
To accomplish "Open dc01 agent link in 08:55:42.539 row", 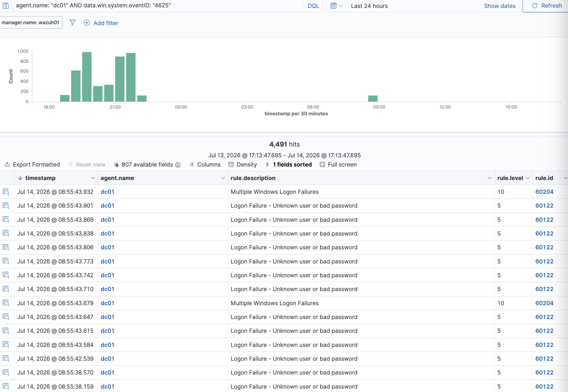I will coord(107,359).
